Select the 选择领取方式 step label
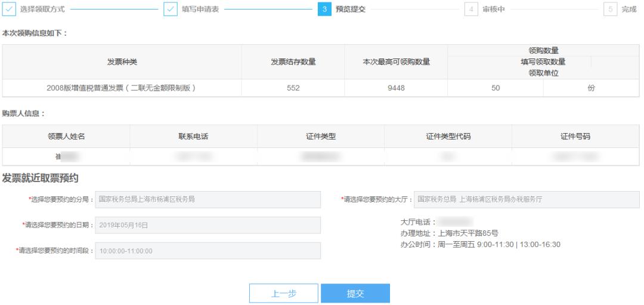Image resolution: width=644 pixels, height=305 pixels. pyautogui.click(x=43, y=10)
